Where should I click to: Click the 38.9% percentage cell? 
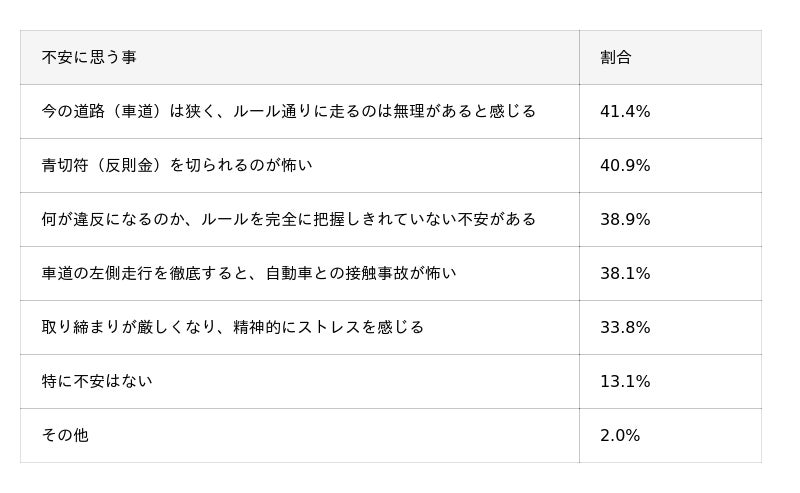[x=625, y=219]
